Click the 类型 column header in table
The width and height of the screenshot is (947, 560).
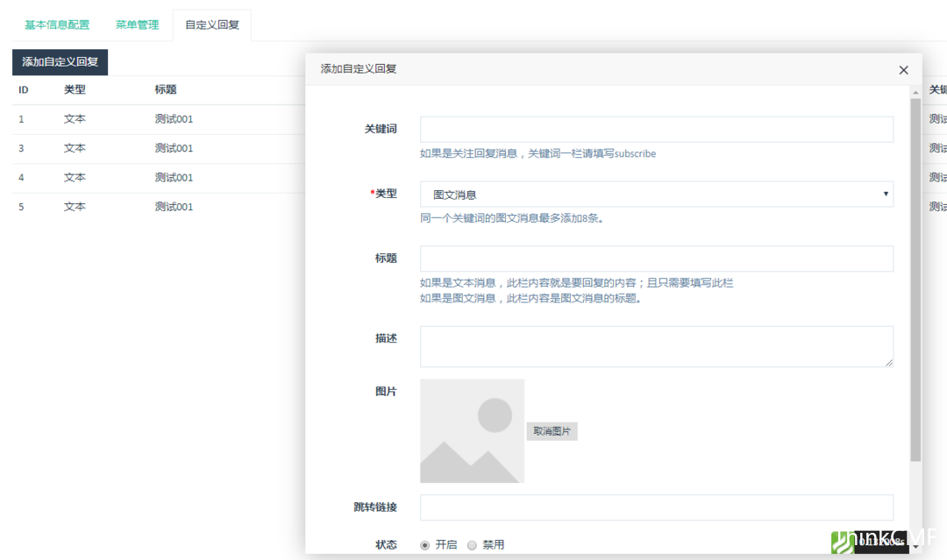(x=75, y=90)
